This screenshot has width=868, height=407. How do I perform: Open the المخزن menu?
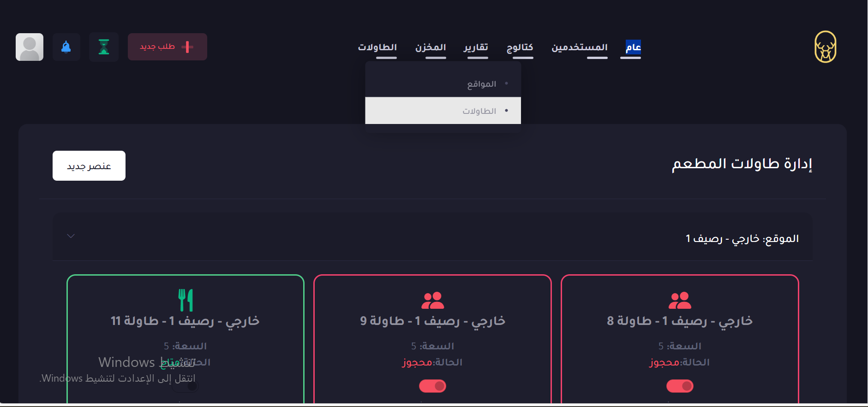[431, 47]
